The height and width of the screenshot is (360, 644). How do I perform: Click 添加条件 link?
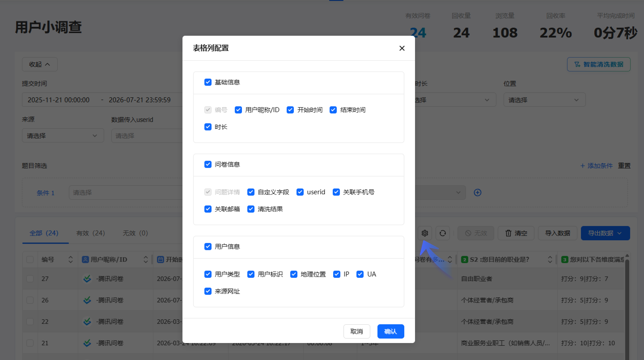(597, 166)
